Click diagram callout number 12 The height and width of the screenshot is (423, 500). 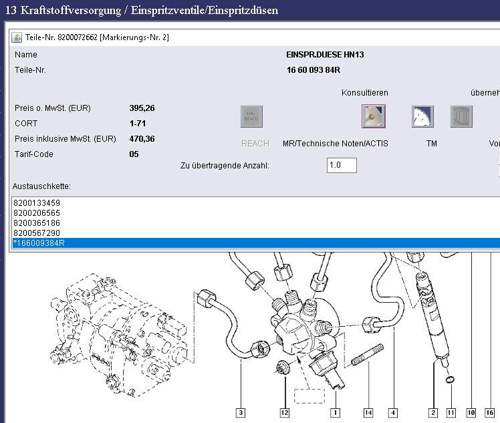pyautogui.click(x=285, y=413)
